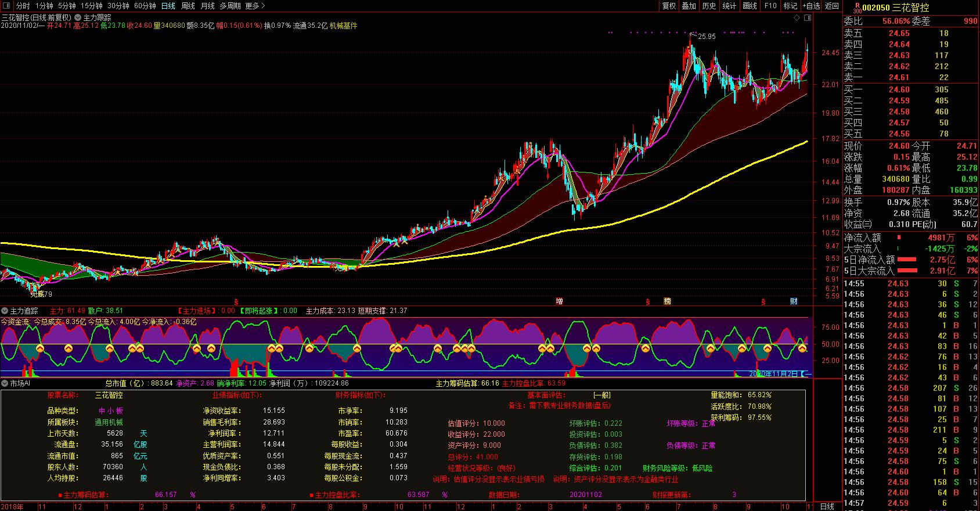Open the 主力跟踪 indicator dropdown arrow
The width and height of the screenshot is (980, 511).
(78, 17)
